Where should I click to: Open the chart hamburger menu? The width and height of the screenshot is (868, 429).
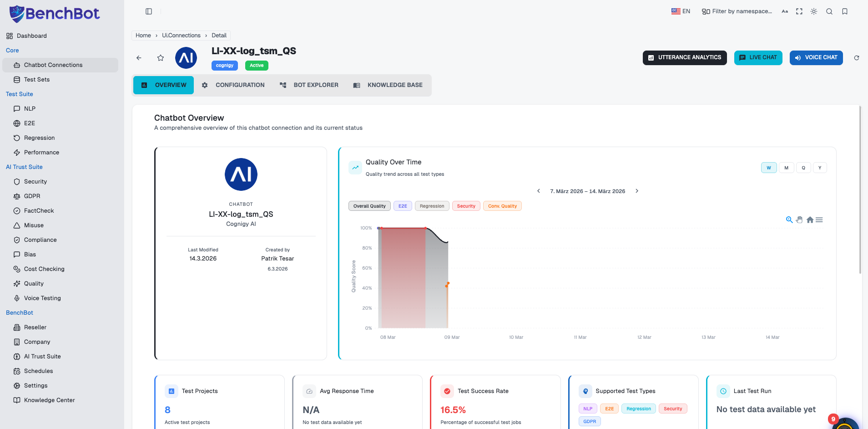pos(819,220)
